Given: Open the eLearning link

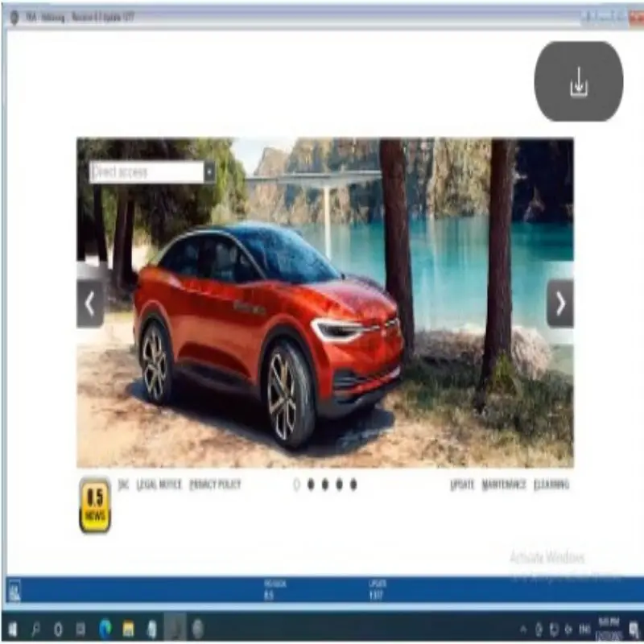Looking at the screenshot, I should pos(551,485).
